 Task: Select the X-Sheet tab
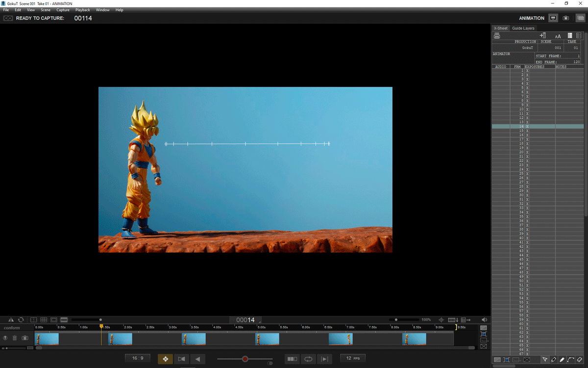501,28
